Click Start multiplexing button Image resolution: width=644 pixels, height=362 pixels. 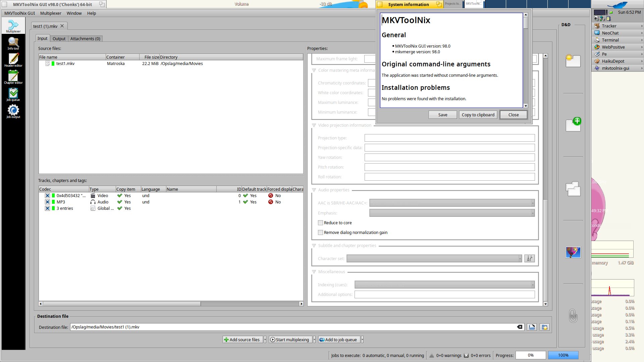pyautogui.click(x=290, y=340)
